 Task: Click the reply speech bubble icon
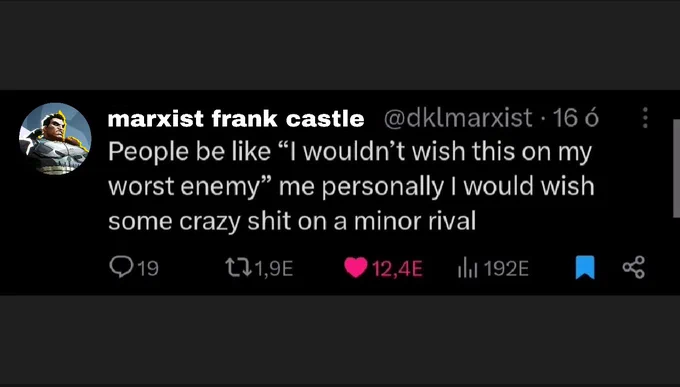[121, 267]
